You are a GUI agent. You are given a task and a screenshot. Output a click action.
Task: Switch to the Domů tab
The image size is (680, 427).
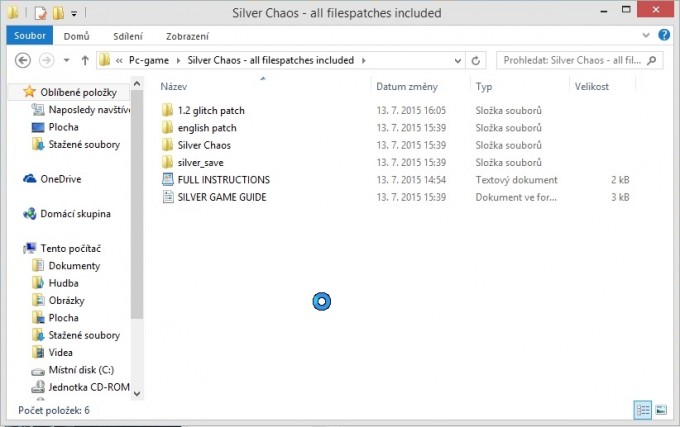[x=76, y=36]
